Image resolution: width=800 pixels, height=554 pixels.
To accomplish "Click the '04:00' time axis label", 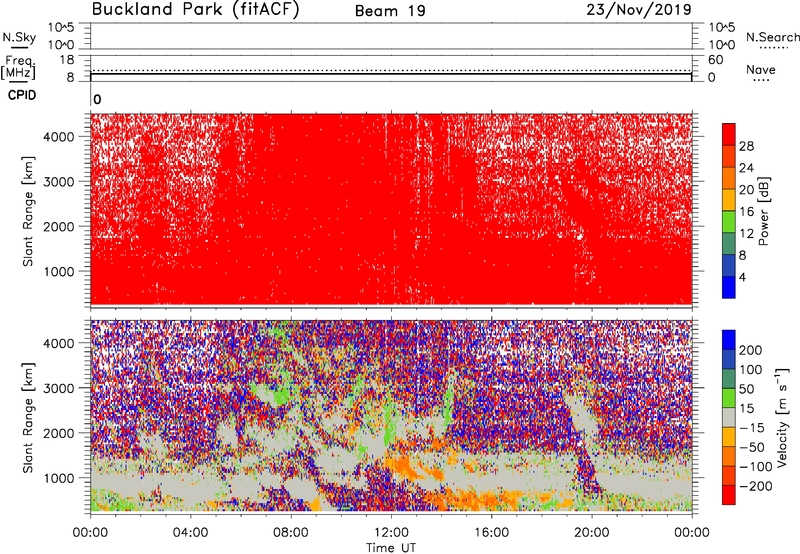I will pos(190,533).
